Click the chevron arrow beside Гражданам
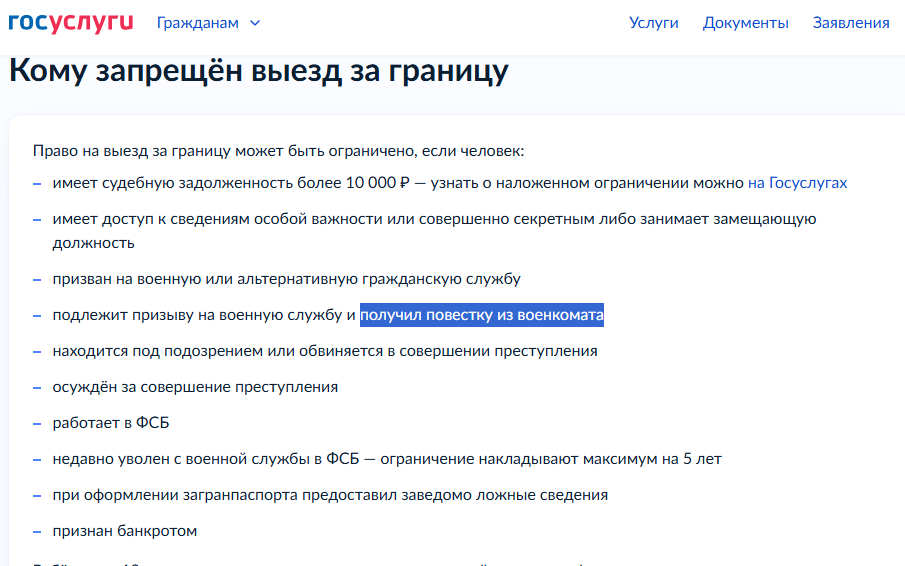This screenshot has width=905, height=566. (x=255, y=23)
